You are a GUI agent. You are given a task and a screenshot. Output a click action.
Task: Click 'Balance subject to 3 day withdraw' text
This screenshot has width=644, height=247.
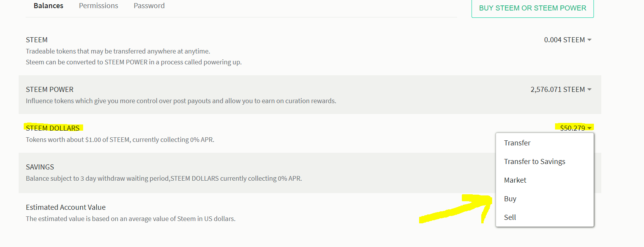coord(164,178)
